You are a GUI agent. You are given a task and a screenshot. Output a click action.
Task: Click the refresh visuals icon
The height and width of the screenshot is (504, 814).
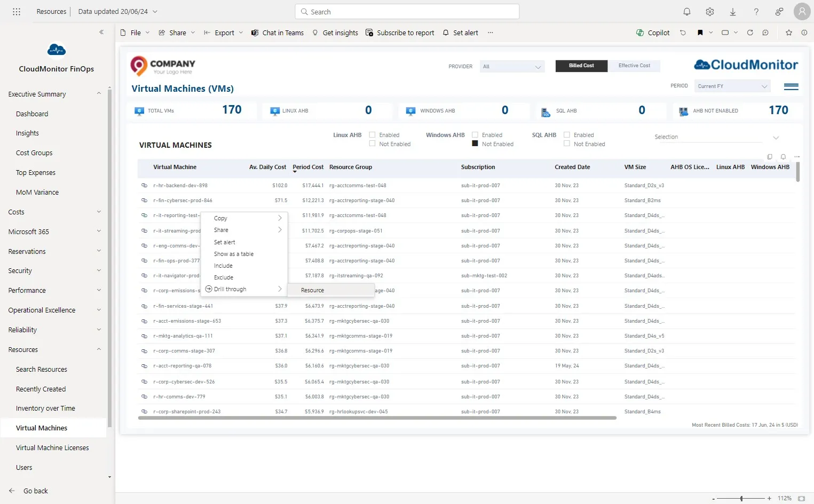(750, 33)
